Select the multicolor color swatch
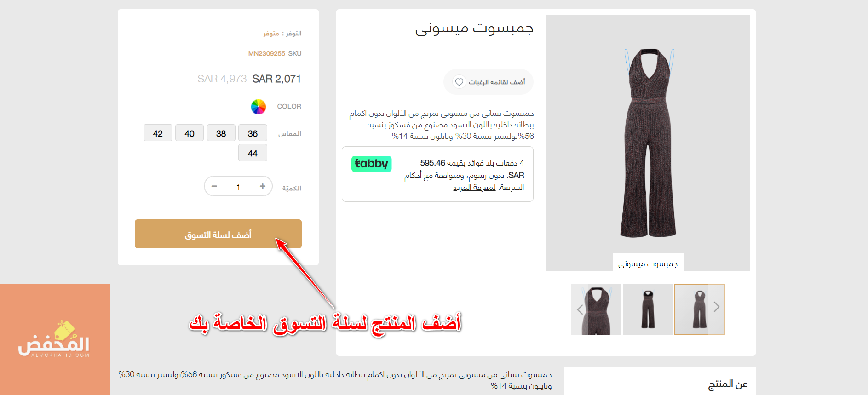Image resolution: width=868 pixels, height=395 pixels. pos(259,107)
